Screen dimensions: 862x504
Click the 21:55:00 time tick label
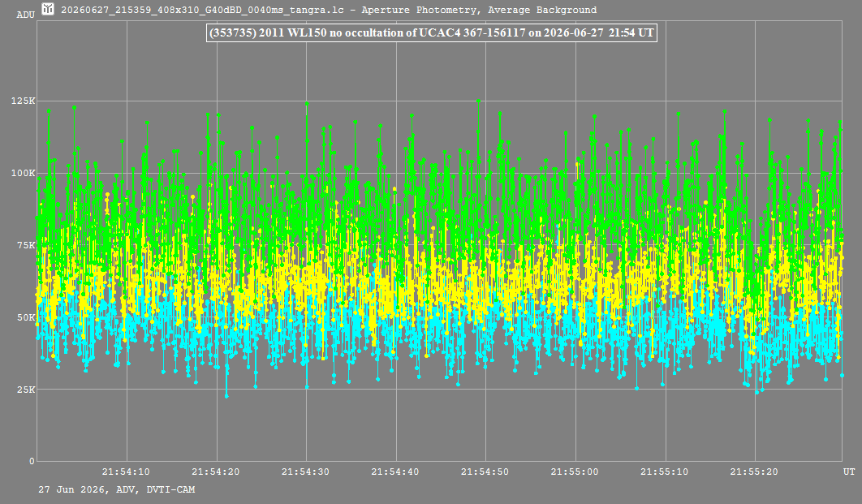(575, 472)
